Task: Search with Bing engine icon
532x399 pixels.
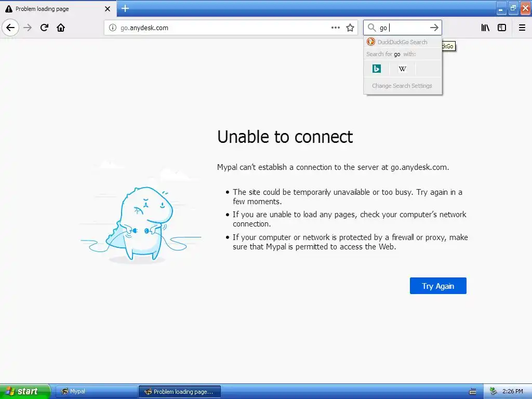Action: pos(377,69)
